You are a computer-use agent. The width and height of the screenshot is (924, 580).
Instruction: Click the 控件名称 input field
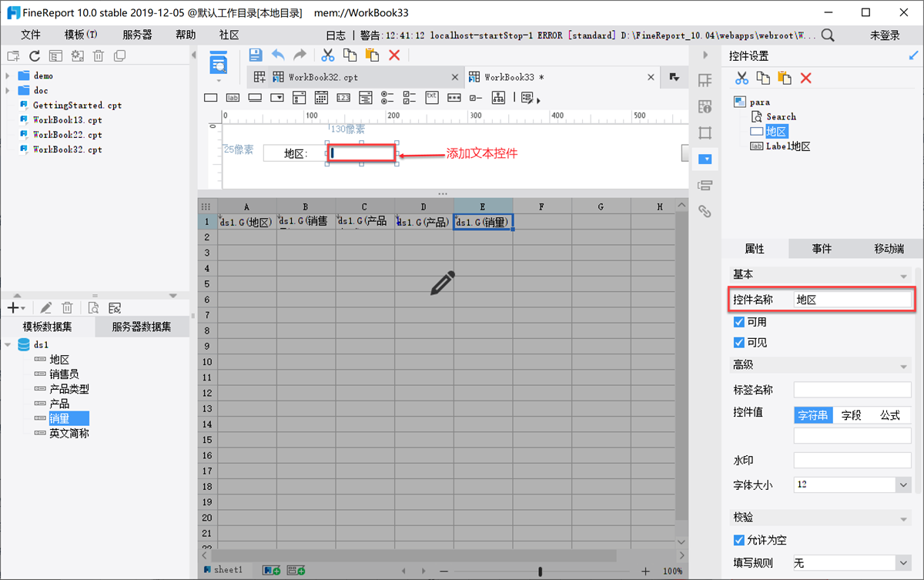(852, 300)
